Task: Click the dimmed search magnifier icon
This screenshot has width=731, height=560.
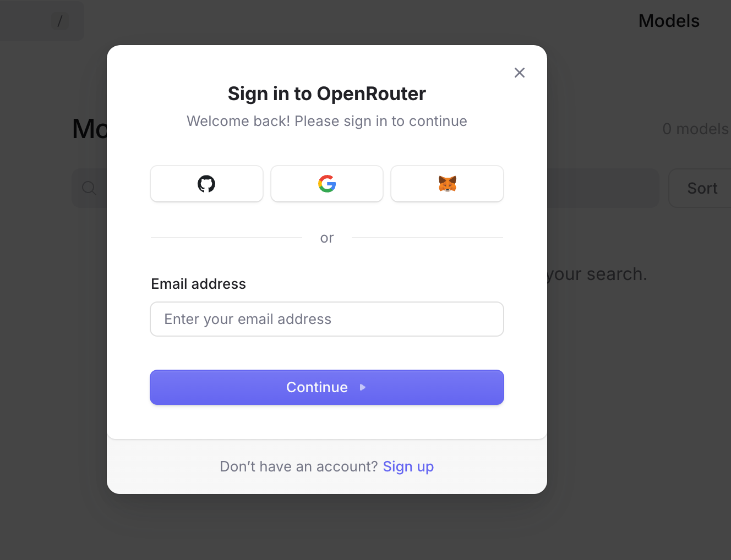Action: [x=89, y=188]
